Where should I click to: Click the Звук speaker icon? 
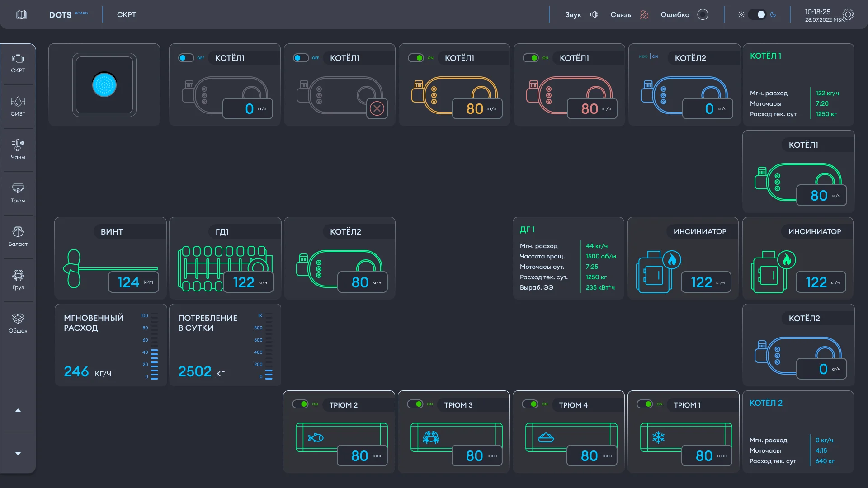594,14
